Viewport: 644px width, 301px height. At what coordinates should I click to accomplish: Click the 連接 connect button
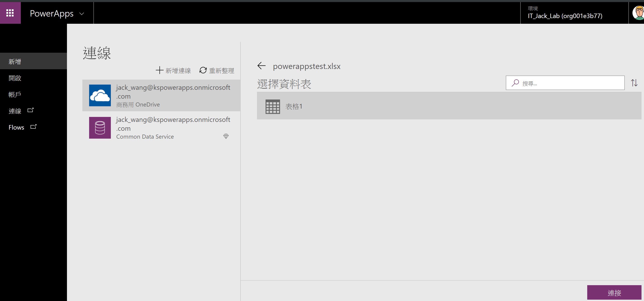(614, 292)
